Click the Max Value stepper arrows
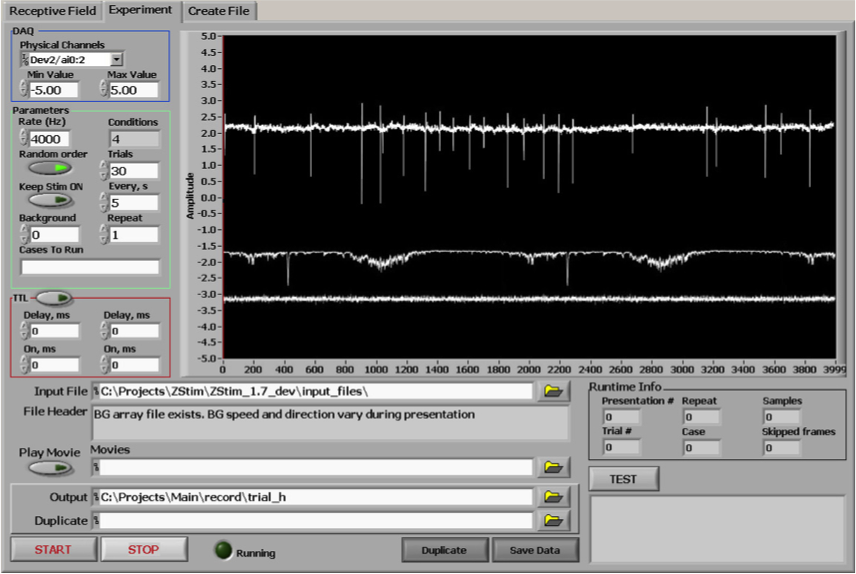This screenshot has width=856, height=574. (x=103, y=90)
